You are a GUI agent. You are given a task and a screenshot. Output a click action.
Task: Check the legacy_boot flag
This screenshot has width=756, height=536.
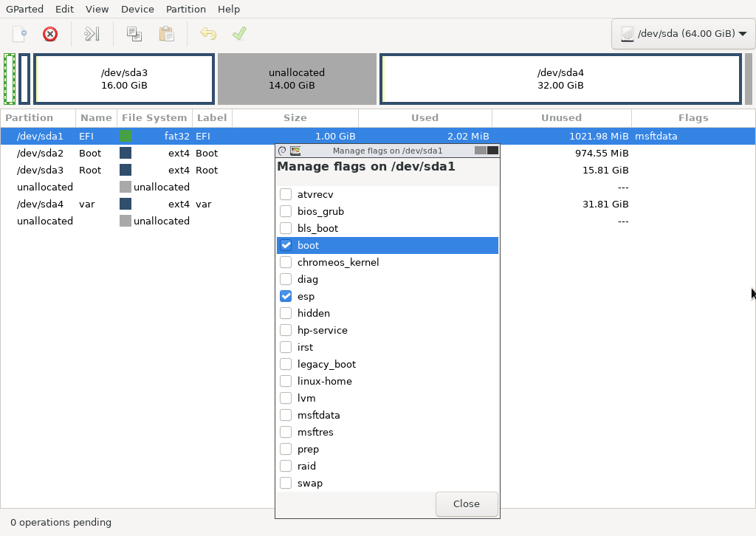[x=286, y=364]
